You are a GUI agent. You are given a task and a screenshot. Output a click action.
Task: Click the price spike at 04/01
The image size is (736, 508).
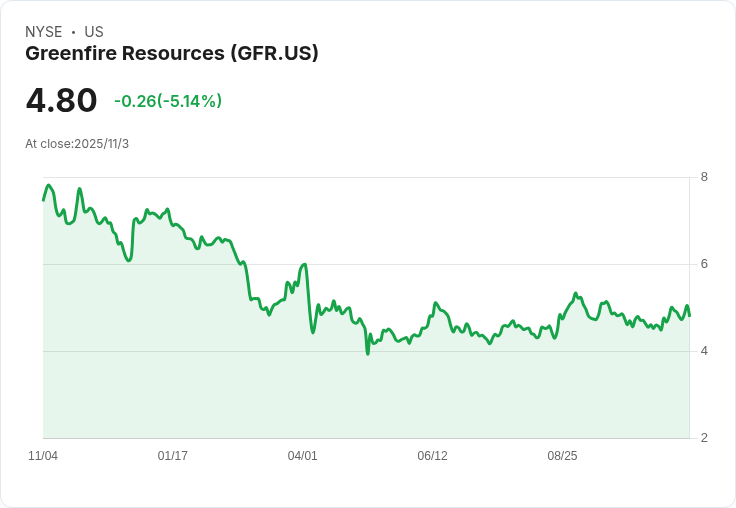tap(305, 265)
